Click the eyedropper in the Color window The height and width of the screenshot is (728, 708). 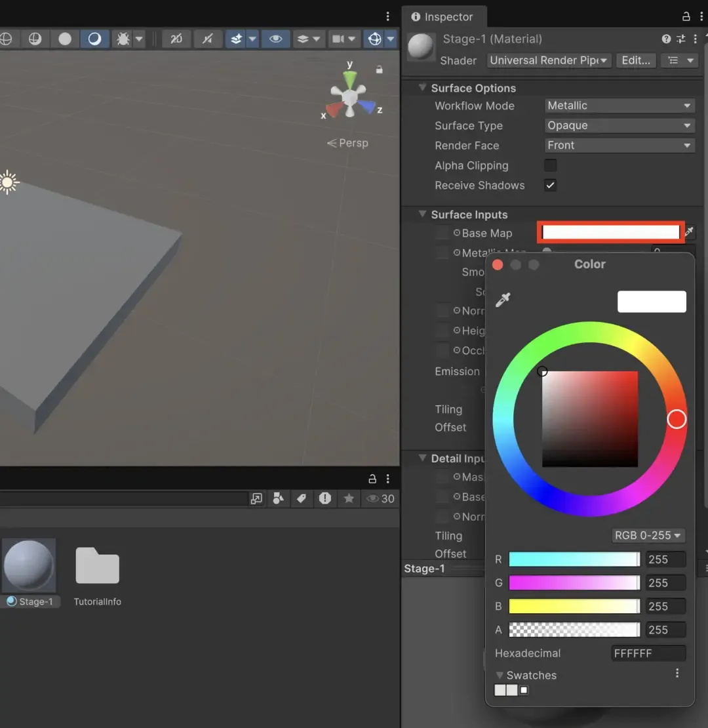pos(503,300)
